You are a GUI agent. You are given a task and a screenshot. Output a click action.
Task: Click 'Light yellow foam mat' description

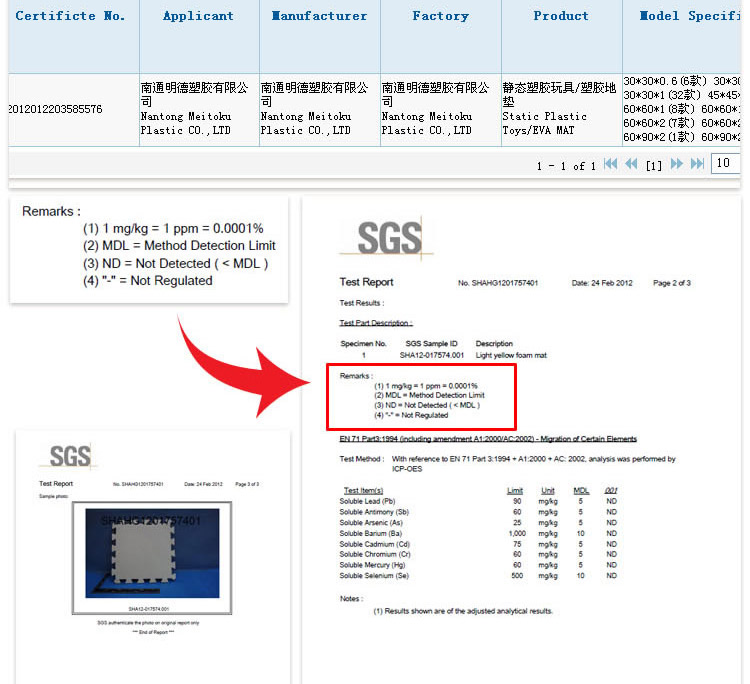[511, 355]
